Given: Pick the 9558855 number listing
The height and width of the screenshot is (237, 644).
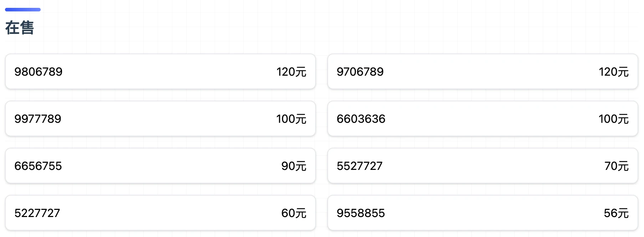Looking at the screenshot, I should (483, 213).
